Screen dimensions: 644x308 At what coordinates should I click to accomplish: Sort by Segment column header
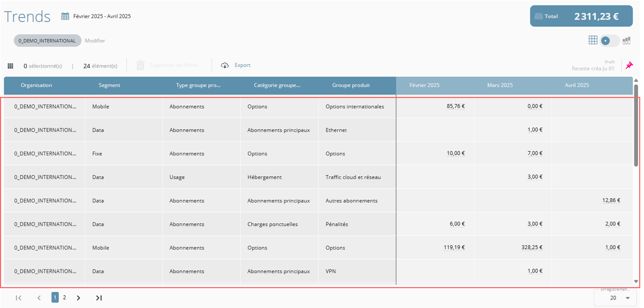coord(109,85)
